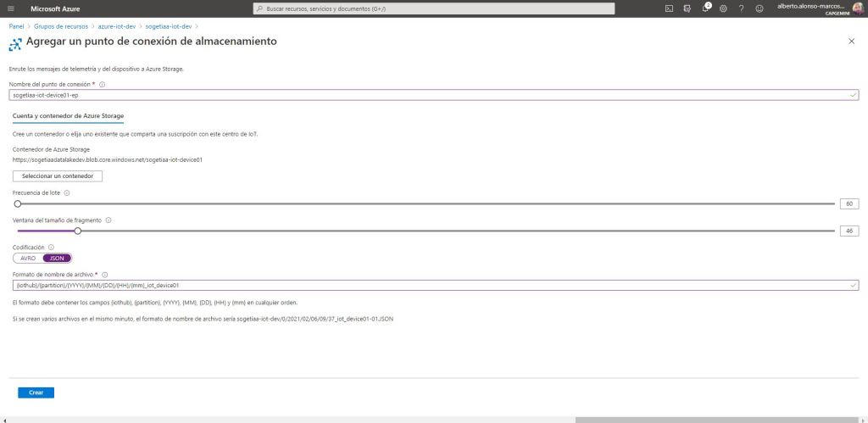Show notifications via the bell icon
The image size is (868, 423).
(705, 8)
